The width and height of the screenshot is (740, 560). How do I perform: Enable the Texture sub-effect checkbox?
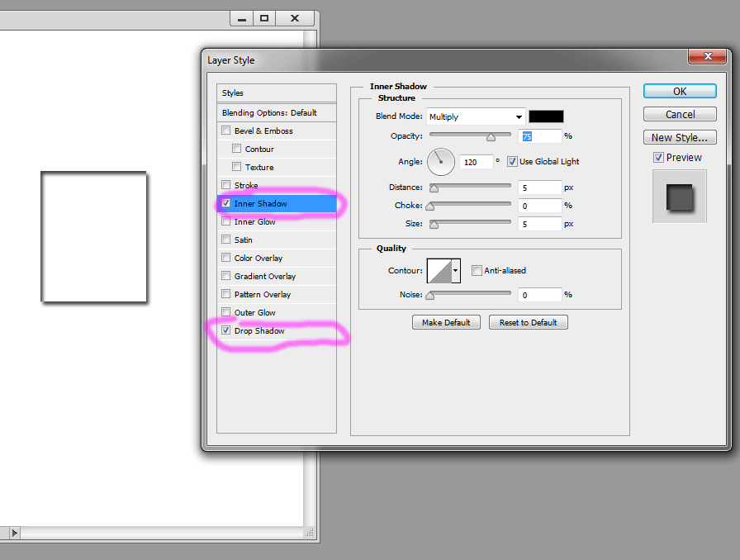coord(237,167)
